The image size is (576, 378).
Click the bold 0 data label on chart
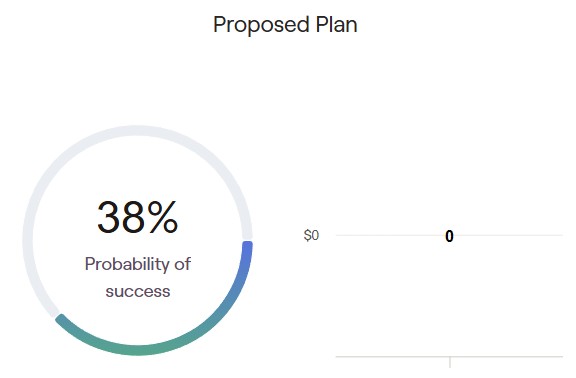449,236
